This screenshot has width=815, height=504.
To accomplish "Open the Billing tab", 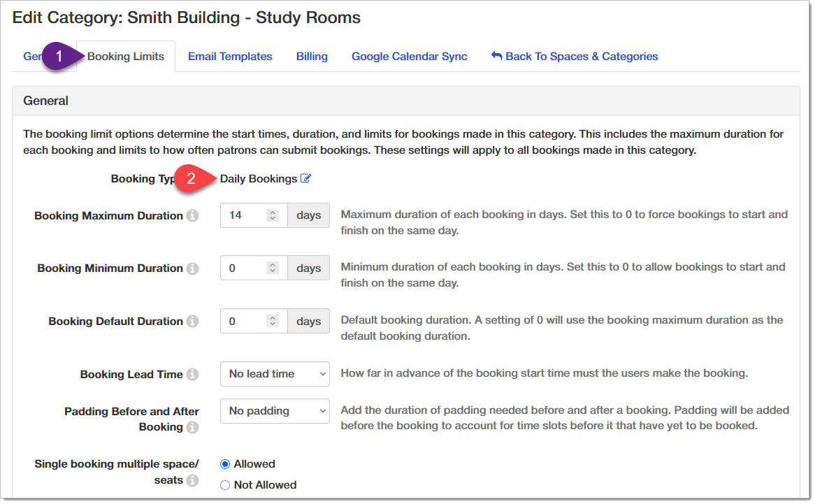I will click(x=312, y=57).
